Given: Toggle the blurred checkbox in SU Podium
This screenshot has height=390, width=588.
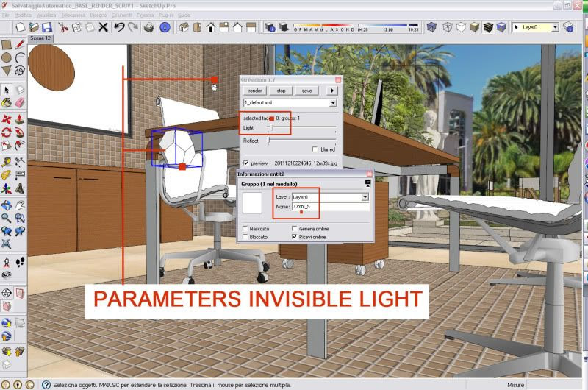Looking at the screenshot, I should click(315, 149).
